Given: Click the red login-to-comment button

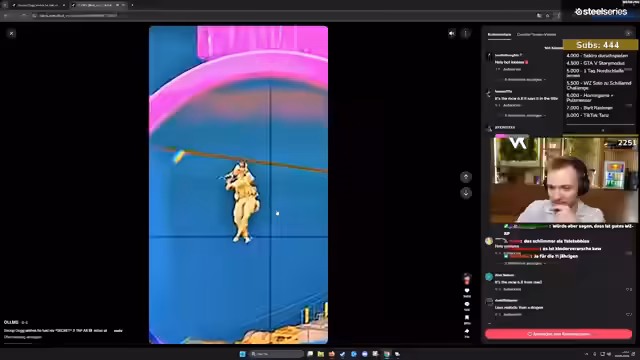Looking at the screenshot, I should (x=558, y=334).
